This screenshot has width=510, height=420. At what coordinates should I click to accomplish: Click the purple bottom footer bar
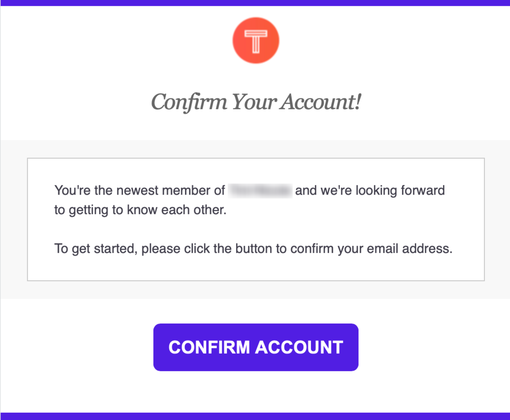[x=255, y=416]
